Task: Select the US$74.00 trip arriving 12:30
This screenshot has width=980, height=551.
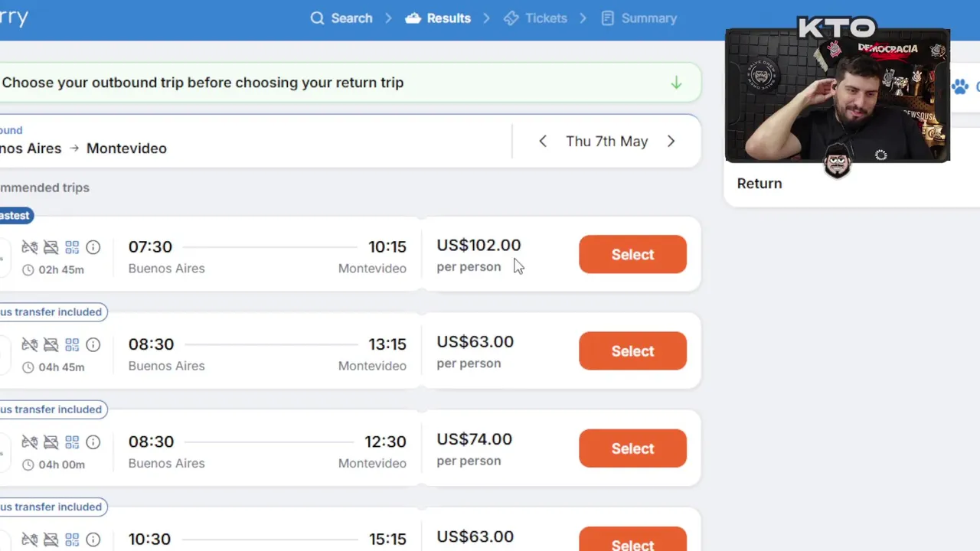Action: [x=632, y=448]
